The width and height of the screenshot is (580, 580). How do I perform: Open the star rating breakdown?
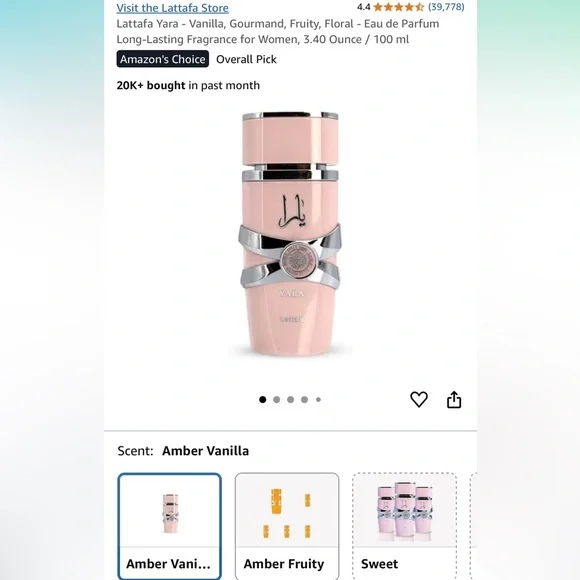398,7
